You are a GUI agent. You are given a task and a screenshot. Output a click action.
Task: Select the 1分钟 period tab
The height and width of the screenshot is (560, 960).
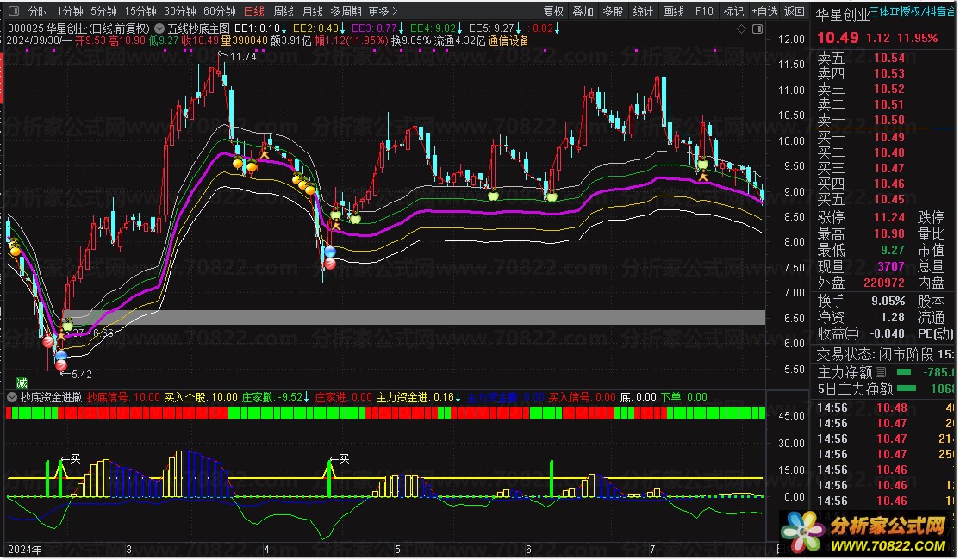click(70, 11)
